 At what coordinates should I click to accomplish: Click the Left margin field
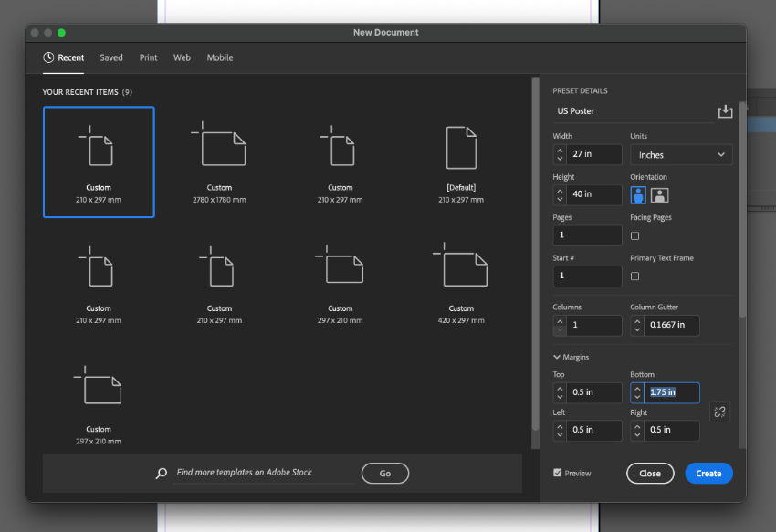594,430
